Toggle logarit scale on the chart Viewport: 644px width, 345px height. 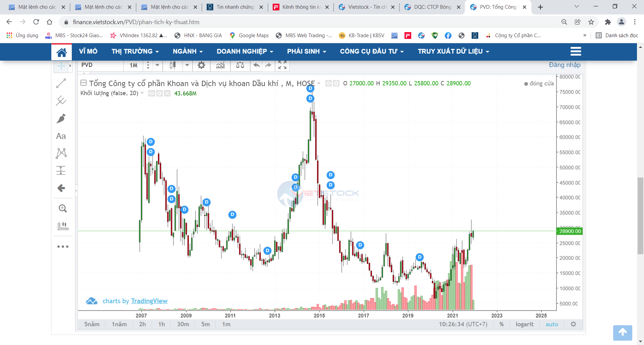(x=524, y=324)
